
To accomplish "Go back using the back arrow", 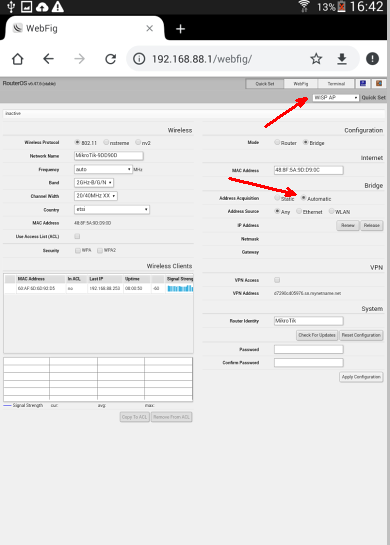I will pyautogui.click(x=48, y=59).
